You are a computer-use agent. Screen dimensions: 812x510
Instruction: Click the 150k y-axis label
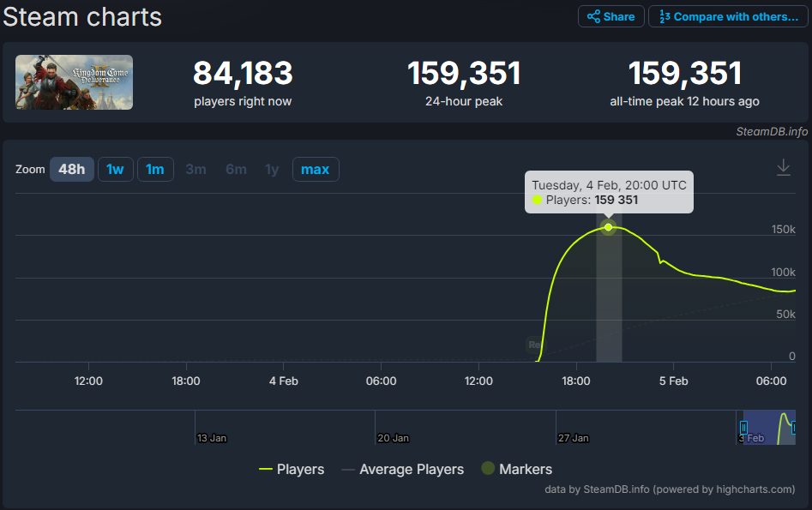783,230
